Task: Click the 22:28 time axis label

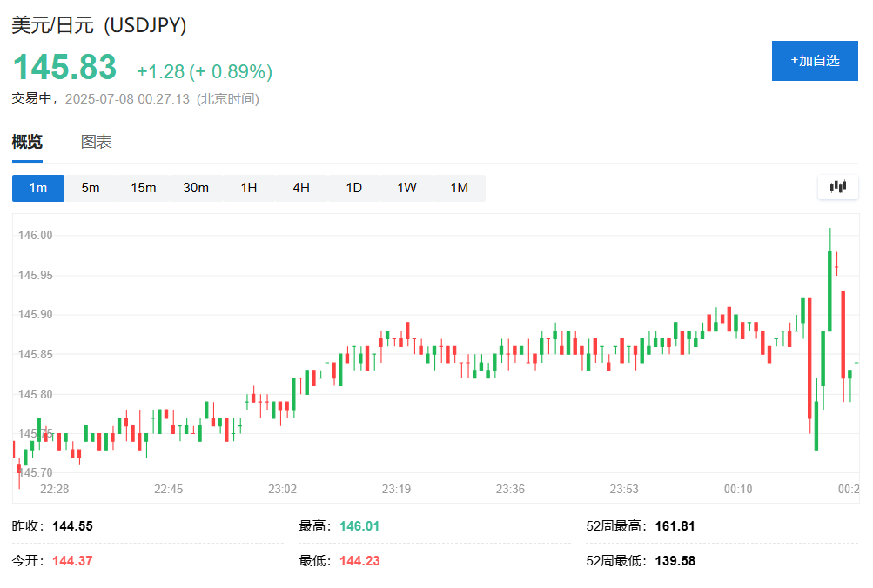Action: pyautogui.click(x=55, y=489)
